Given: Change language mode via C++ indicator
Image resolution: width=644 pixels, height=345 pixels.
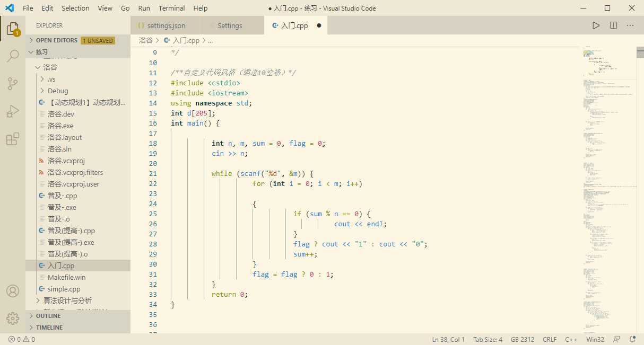Looking at the screenshot, I should coord(571,339).
